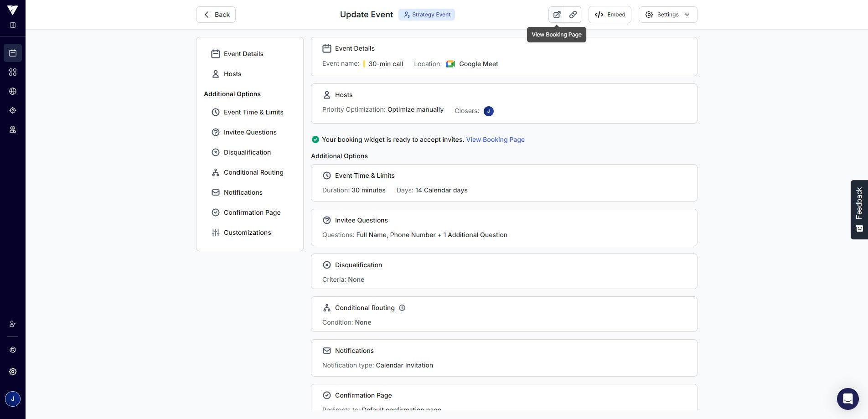Open the Disqualification criteria card
The image size is (868, 419).
click(x=504, y=271)
